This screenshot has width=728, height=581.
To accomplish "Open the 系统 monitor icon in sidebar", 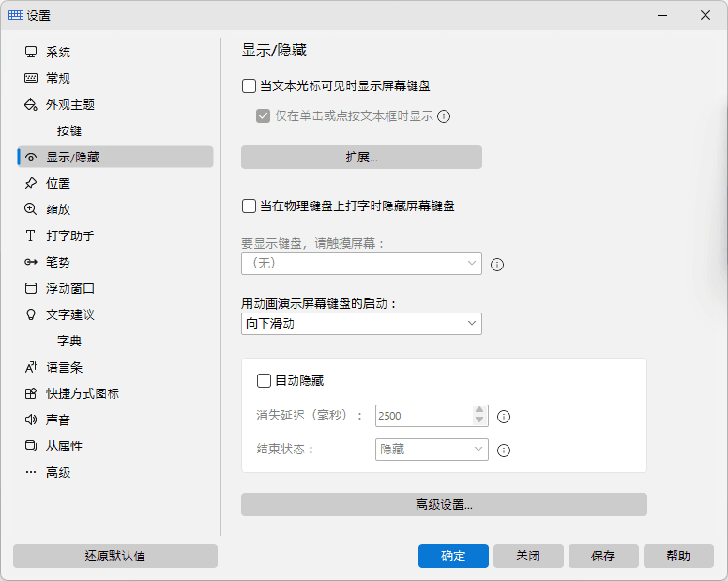I will pyautogui.click(x=31, y=52).
